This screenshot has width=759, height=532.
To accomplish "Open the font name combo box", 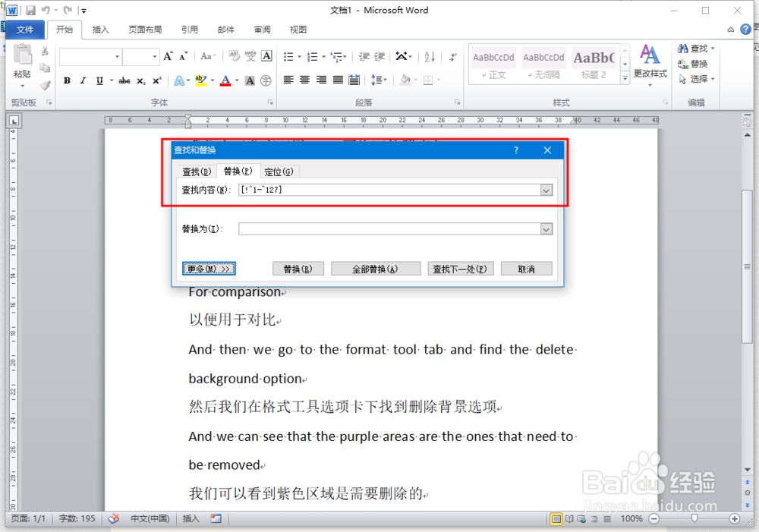I will (90, 57).
